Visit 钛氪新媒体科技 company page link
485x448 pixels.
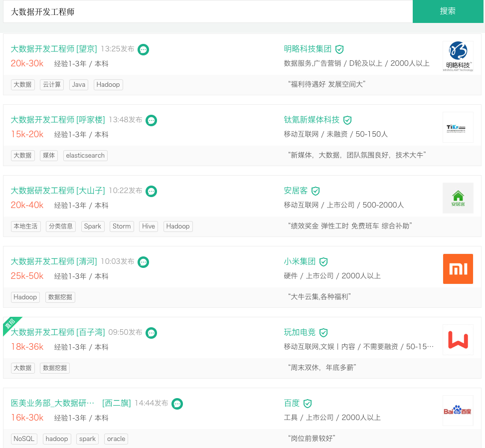click(312, 120)
